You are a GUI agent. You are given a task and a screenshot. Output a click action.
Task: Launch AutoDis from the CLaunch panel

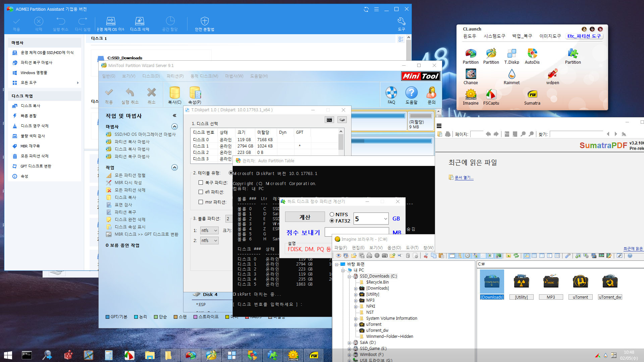coord(532,56)
